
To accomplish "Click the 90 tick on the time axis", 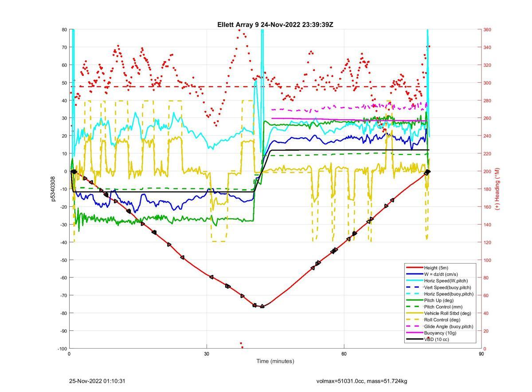I will coord(481,354).
